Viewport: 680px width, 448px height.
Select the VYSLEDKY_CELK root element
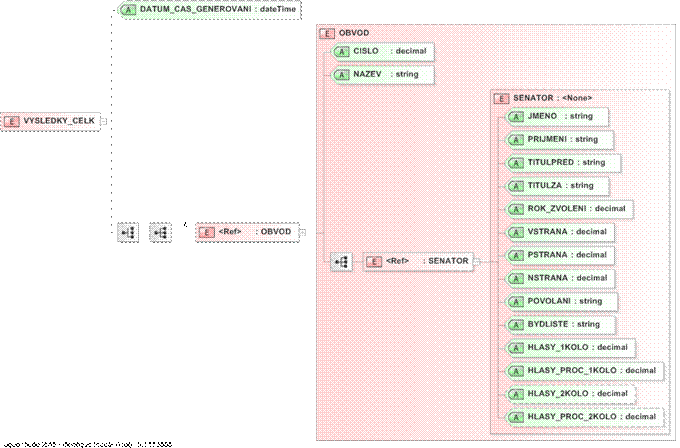point(50,121)
